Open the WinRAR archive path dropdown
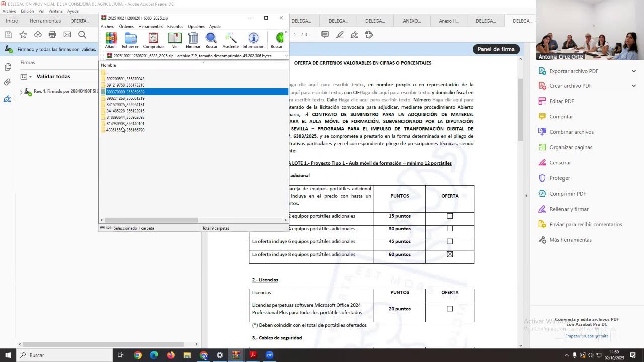 click(x=286, y=56)
